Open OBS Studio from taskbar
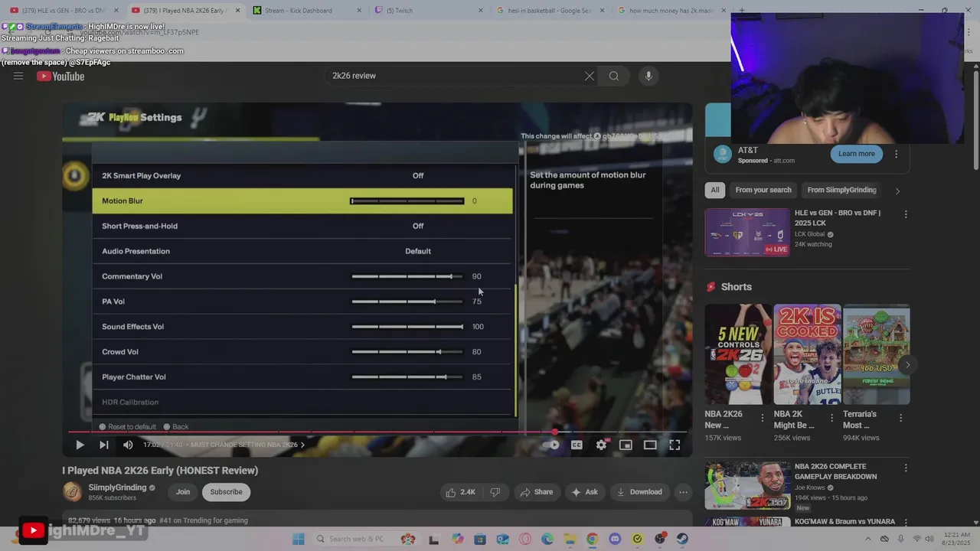 pos(659,539)
